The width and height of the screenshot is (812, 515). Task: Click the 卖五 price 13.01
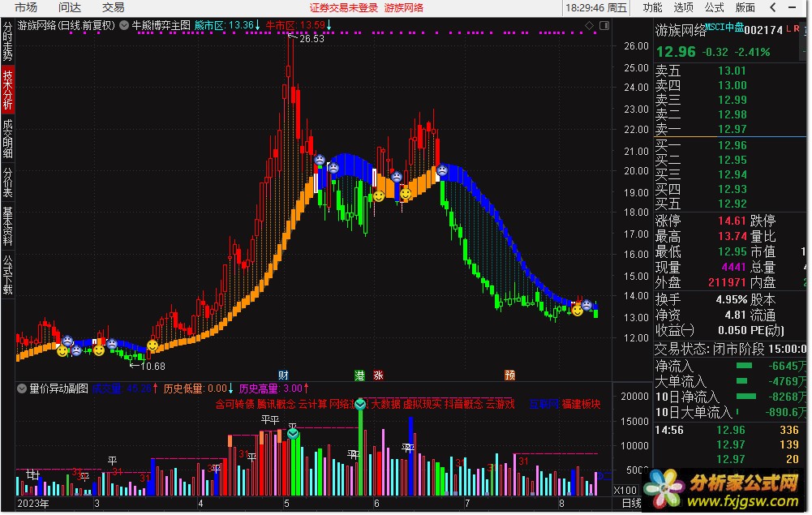pos(733,71)
